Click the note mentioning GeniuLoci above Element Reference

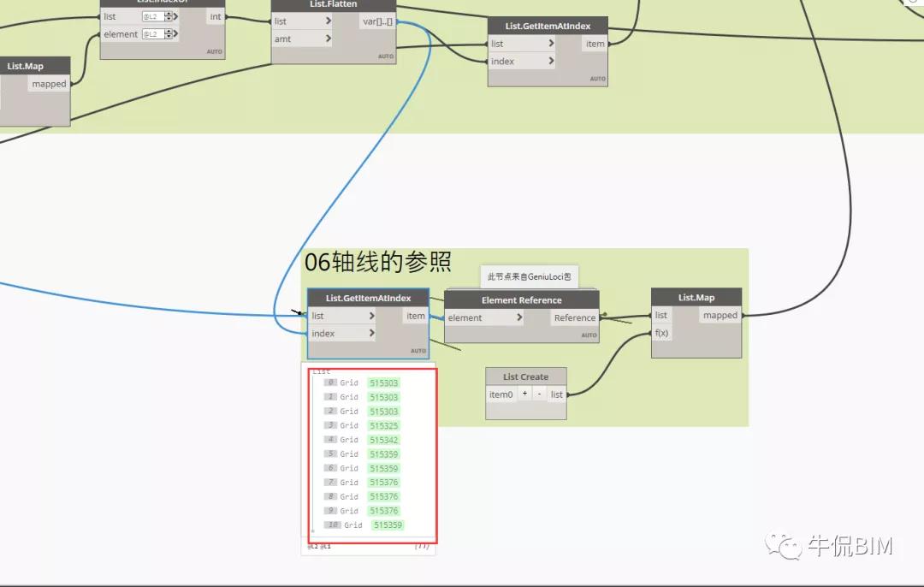(x=529, y=276)
